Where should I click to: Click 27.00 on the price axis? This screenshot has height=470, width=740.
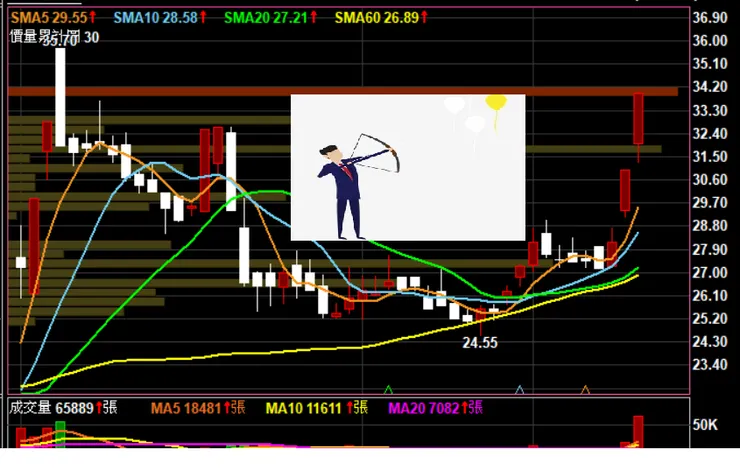[710, 273]
